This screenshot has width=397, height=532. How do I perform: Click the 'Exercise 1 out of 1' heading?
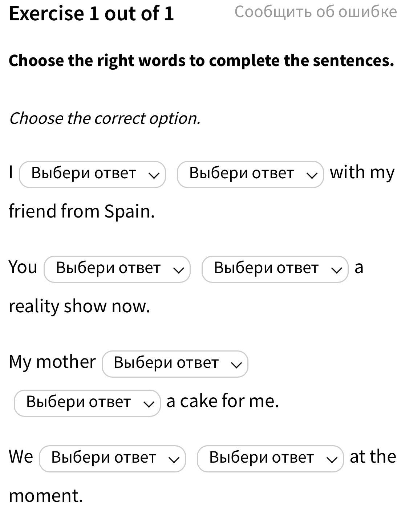click(92, 13)
